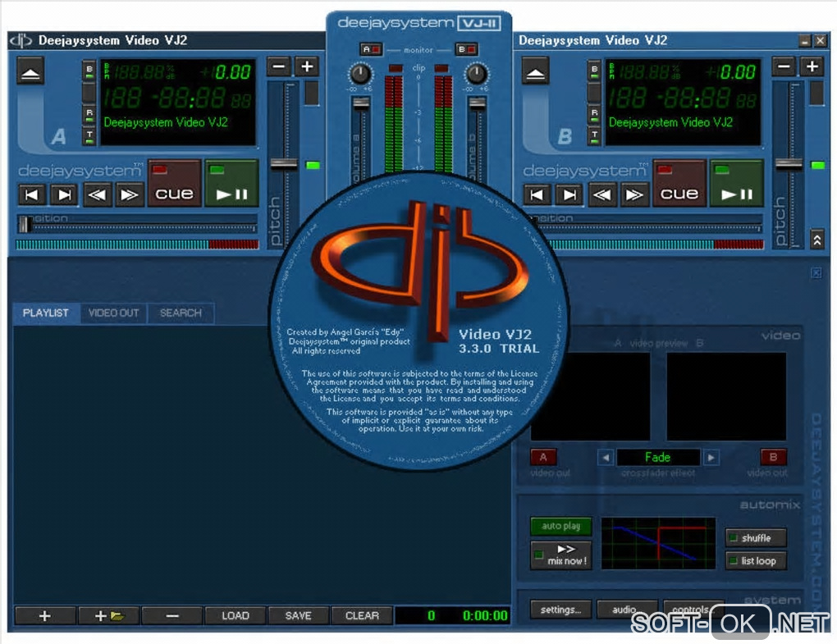Click the deck B pitch slider handle
837x644 pixels.
tap(789, 164)
